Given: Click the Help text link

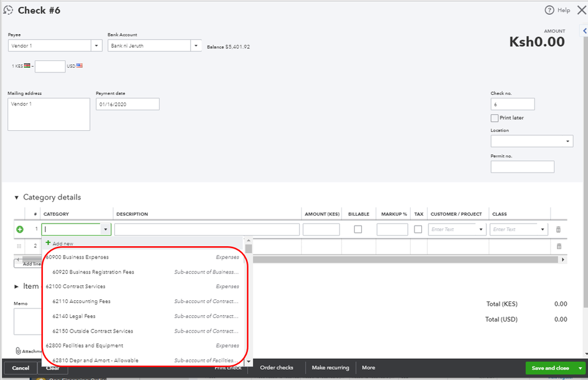Looking at the screenshot, I should 564,10.
